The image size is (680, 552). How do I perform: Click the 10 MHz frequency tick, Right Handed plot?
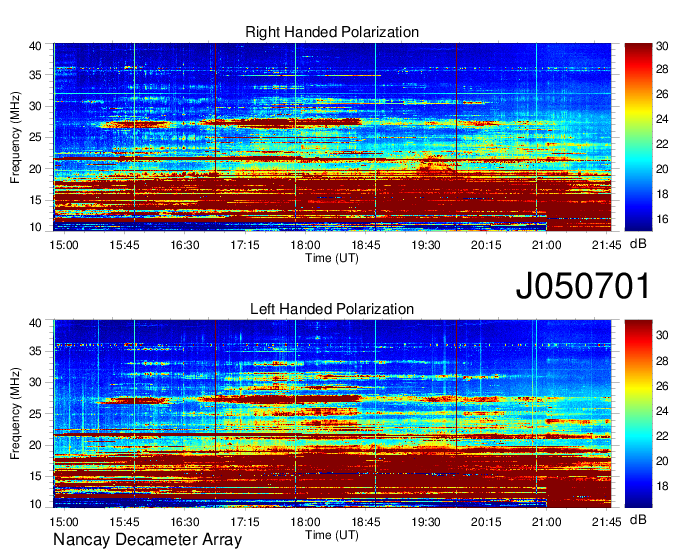(x=35, y=227)
